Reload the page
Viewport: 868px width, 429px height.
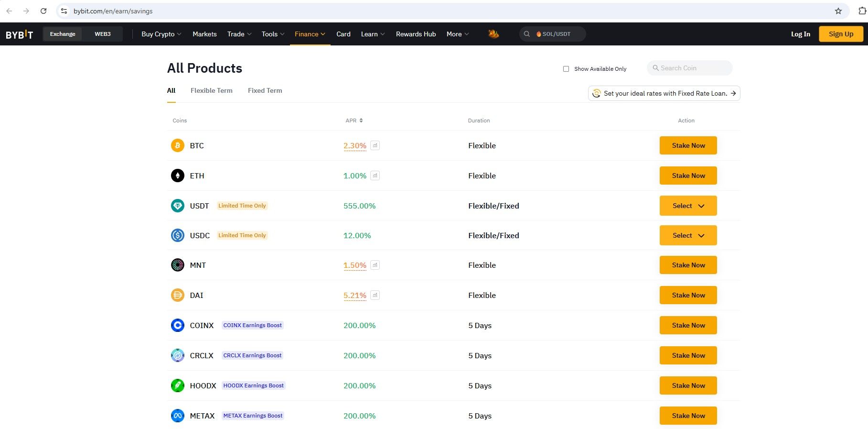pyautogui.click(x=43, y=11)
